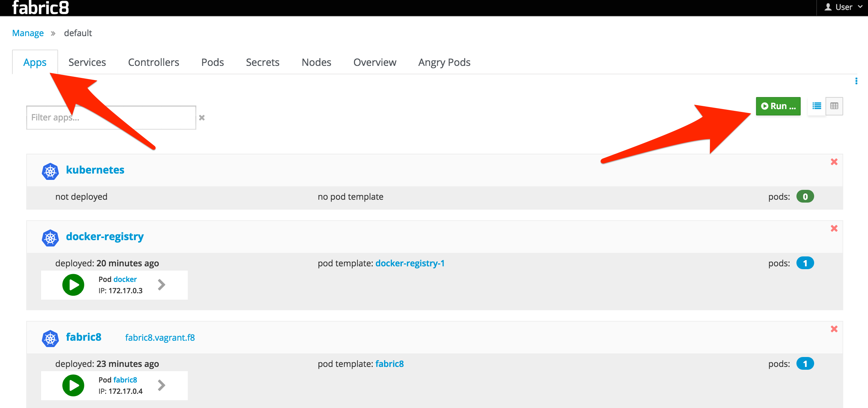
Task: Delete the kubernetes app with red X
Action: pos(834,162)
